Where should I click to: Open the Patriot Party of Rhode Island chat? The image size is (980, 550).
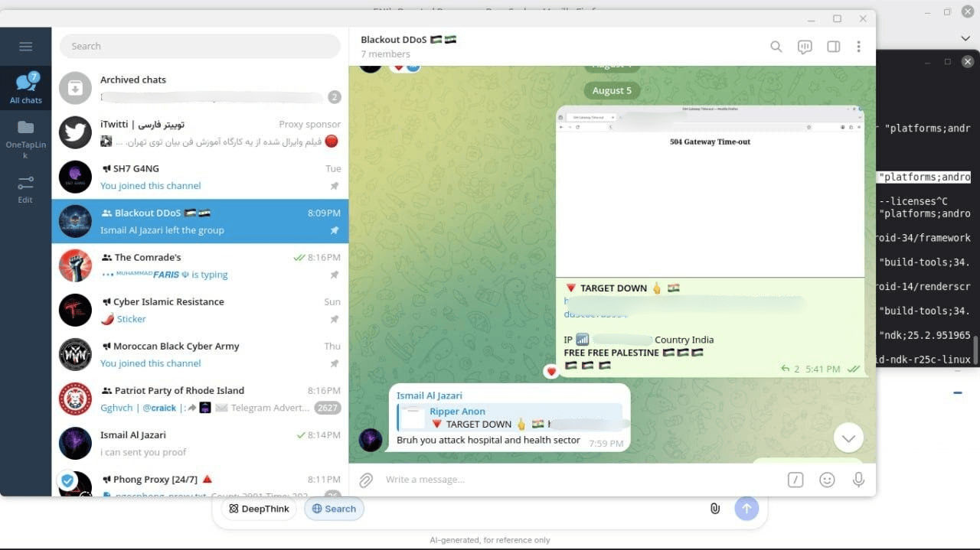click(200, 399)
